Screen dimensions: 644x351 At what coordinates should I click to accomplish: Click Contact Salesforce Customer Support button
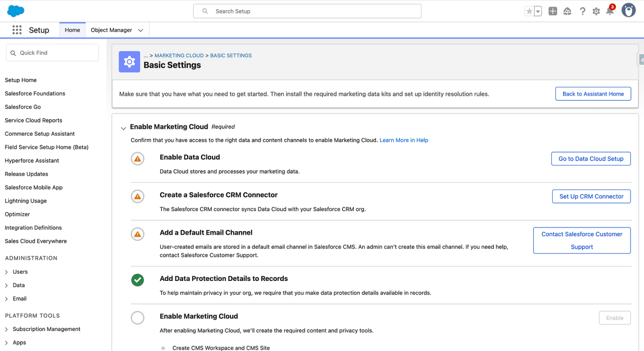click(x=582, y=240)
